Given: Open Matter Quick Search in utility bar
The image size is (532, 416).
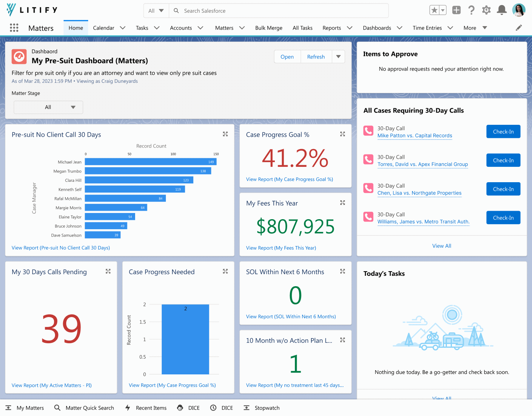Looking at the screenshot, I should [84, 408].
